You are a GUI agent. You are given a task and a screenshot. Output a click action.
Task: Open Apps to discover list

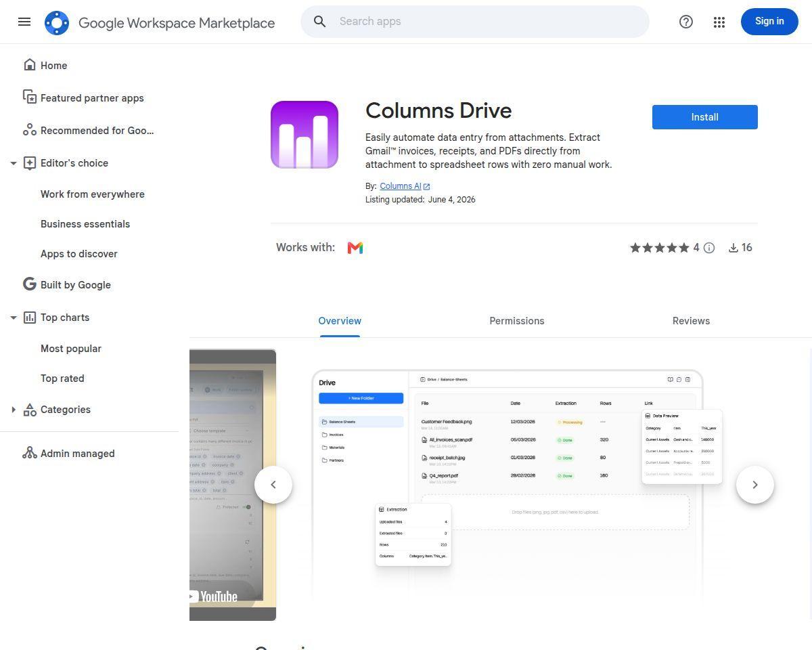click(x=79, y=254)
